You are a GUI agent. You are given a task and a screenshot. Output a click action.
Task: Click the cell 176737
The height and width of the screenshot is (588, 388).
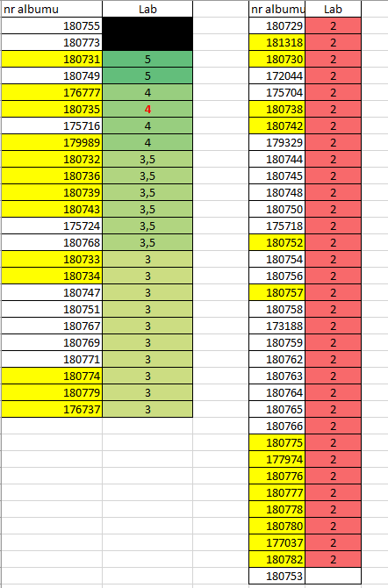point(52,410)
